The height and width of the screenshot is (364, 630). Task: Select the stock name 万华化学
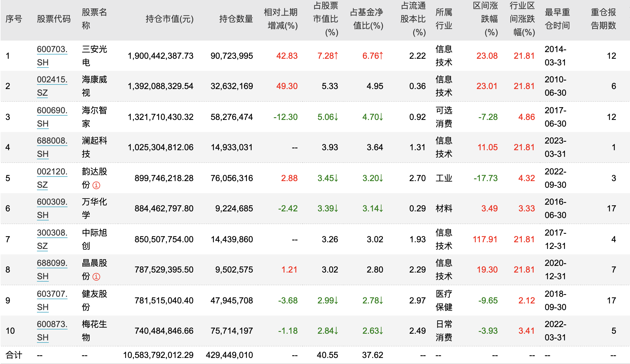pos(94,208)
